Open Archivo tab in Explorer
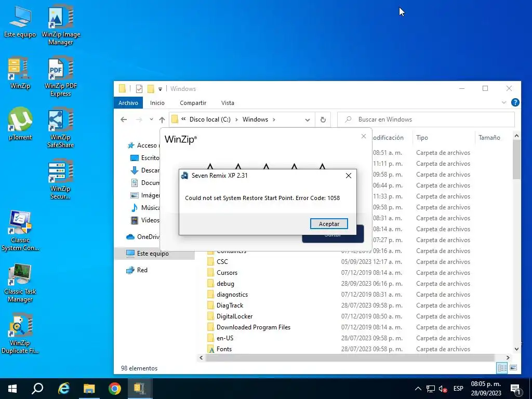Viewport: 532px width, 399px height. 128,103
